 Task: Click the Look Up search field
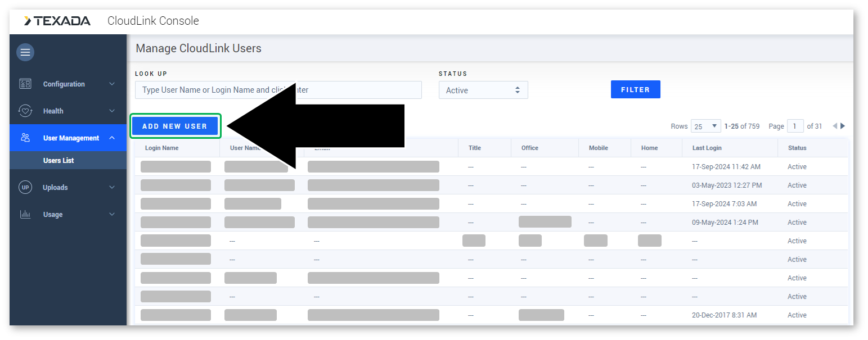[x=278, y=90]
